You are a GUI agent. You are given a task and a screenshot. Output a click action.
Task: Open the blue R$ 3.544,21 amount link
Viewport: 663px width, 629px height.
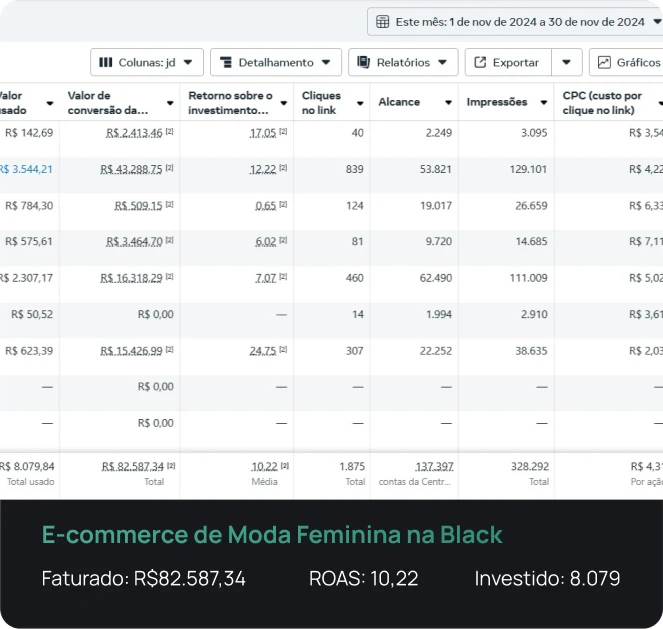27,169
